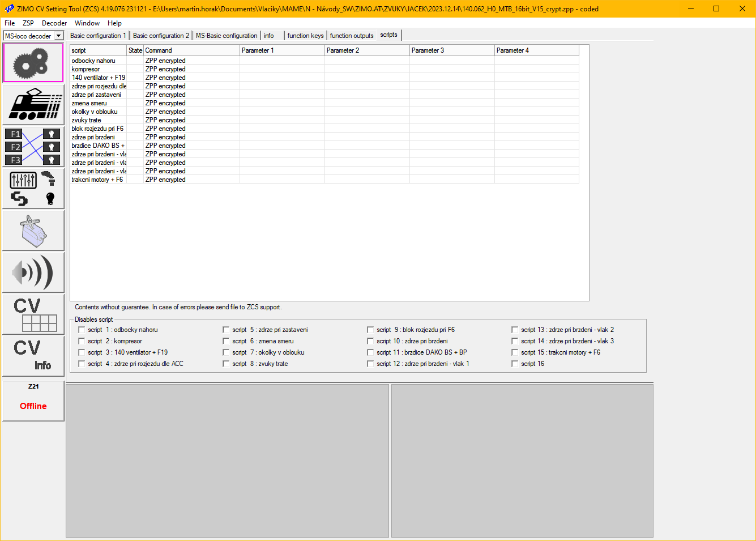The image size is (756, 541).
Task: Disable script 1 odbocky nahoru checkbox
Action: (x=82, y=330)
